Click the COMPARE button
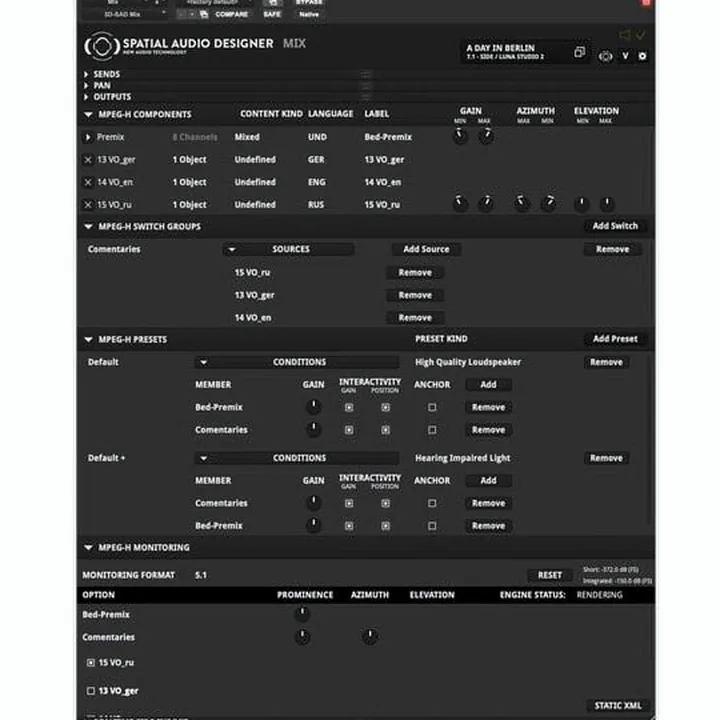 pos(231,14)
